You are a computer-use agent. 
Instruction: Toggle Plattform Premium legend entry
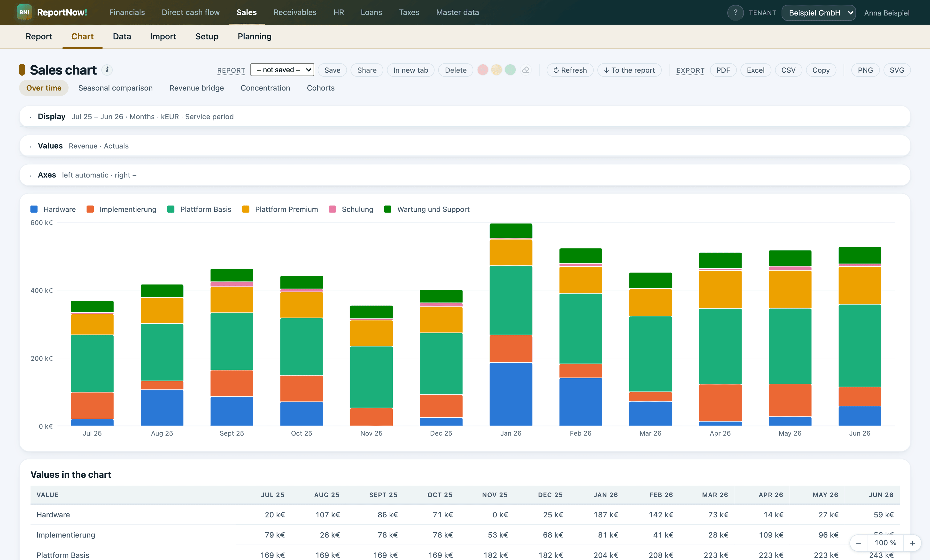point(280,209)
